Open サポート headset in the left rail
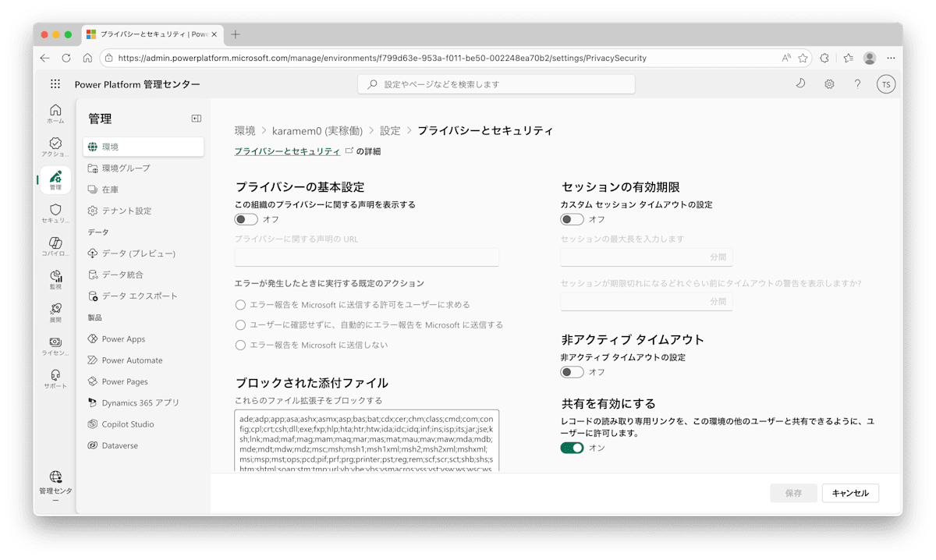 click(x=55, y=380)
